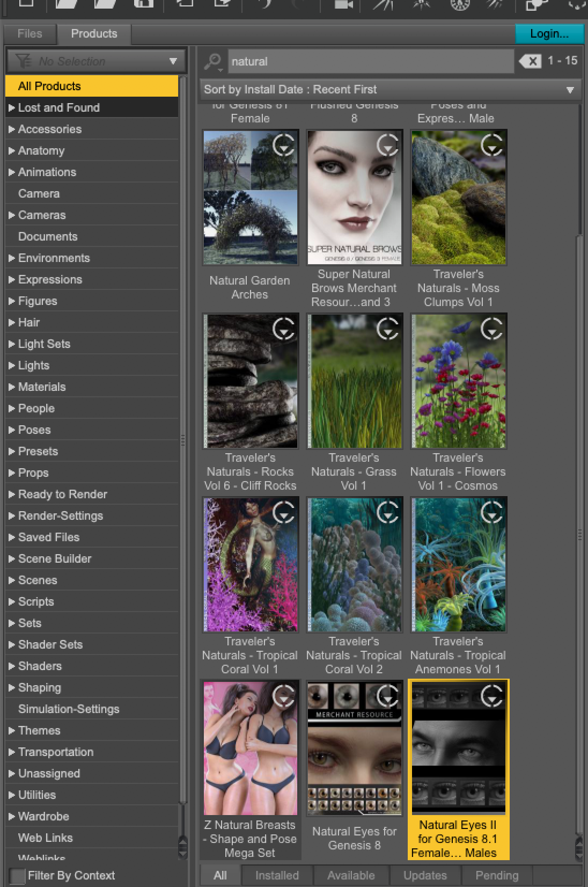This screenshot has height=887, width=588.
Task: Open the Updates tab
Action: pos(425,875)
